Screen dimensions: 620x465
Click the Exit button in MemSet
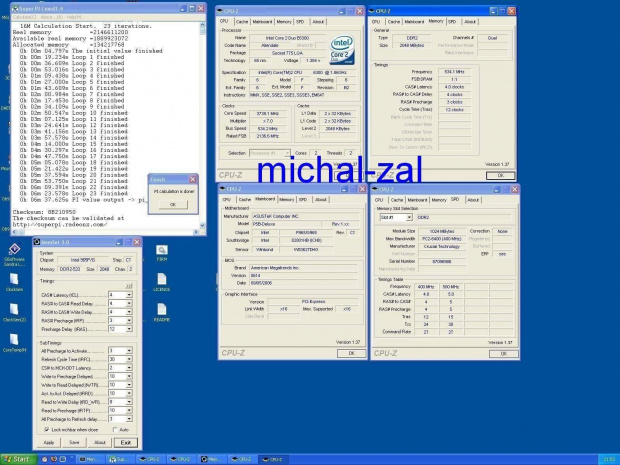pos(126,442)
